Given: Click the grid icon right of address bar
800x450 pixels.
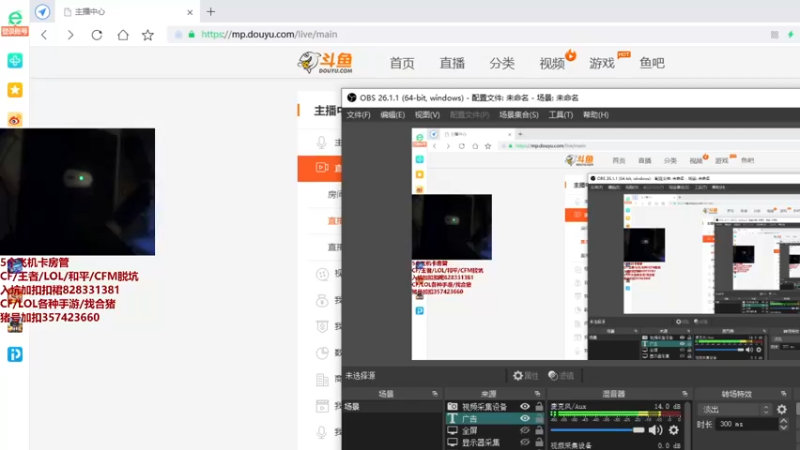Looking at the screenshot, I should point(774,34).
